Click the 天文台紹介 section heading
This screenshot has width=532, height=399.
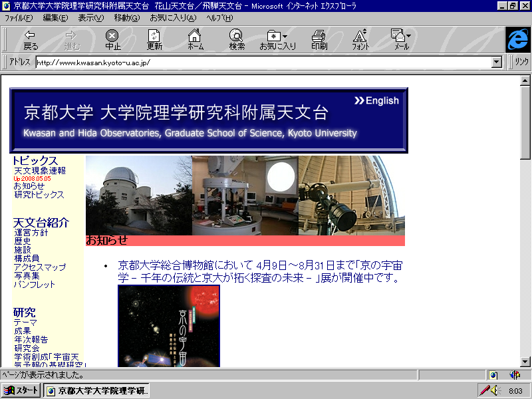41,223
